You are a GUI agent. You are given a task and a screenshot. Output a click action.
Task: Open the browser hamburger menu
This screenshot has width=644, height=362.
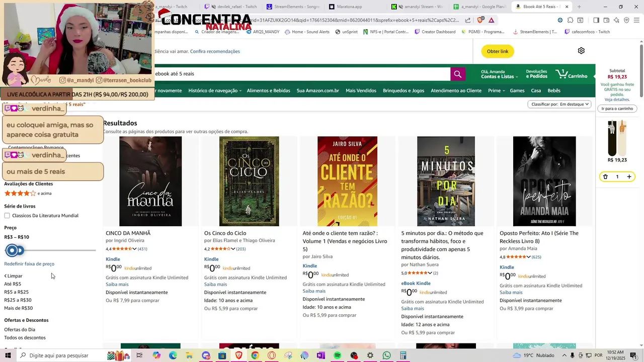pyautogui.click(x=636, y=20)
